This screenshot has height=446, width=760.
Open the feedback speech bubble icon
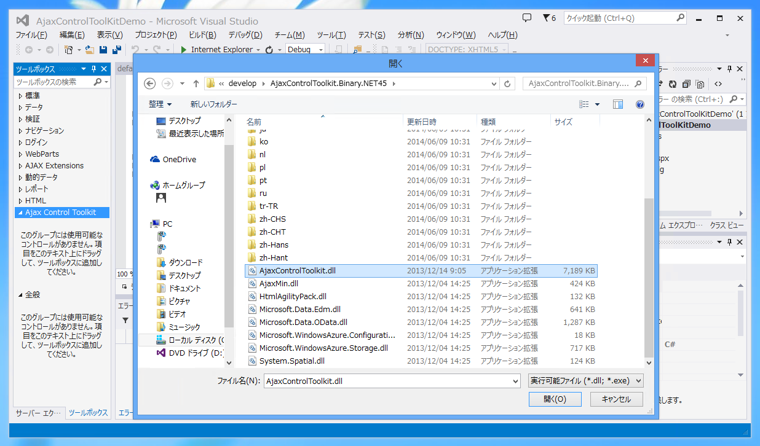pyautogui.click(x=526, y=18)
